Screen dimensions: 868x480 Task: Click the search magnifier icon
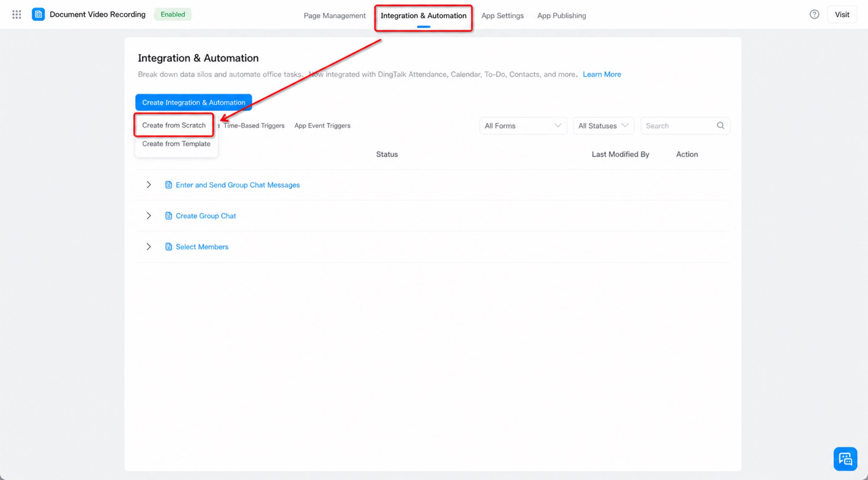721,126
